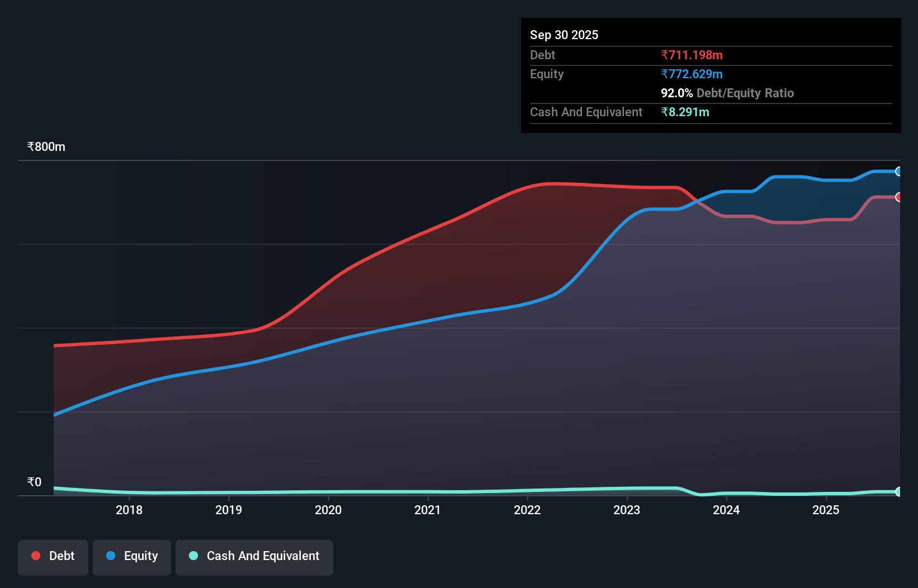The image size is (918, 588).
Task: Click the ₹800m gridline label
Action: coord(46,146)
